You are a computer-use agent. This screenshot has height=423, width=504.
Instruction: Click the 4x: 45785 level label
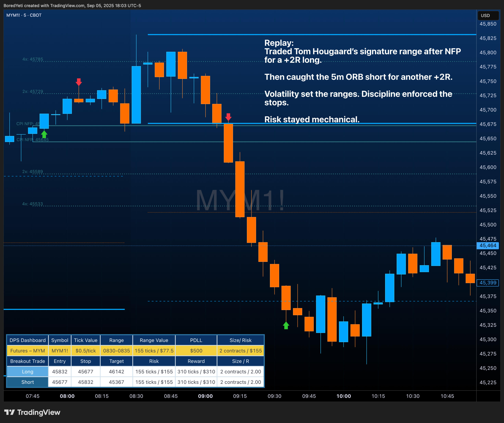33,59
